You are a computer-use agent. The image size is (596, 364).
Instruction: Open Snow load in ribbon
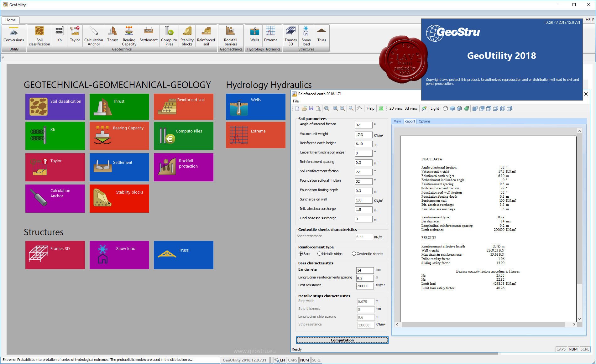tap(306, 36)
